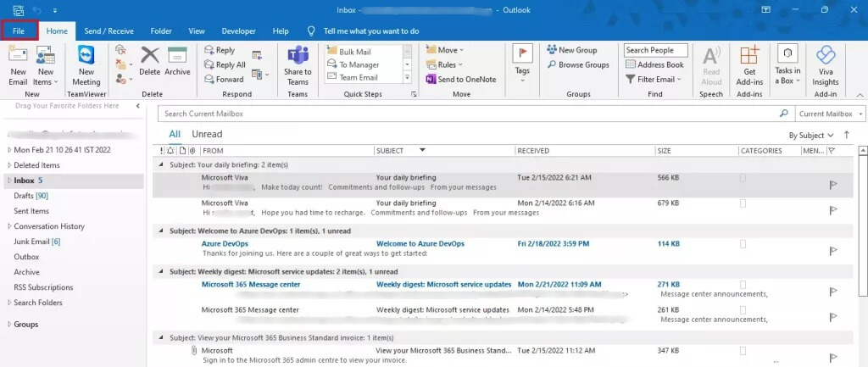The height and width of the screenshot is (367, 868).
Task: Show Unread messages only
Action: coord(207,134)
